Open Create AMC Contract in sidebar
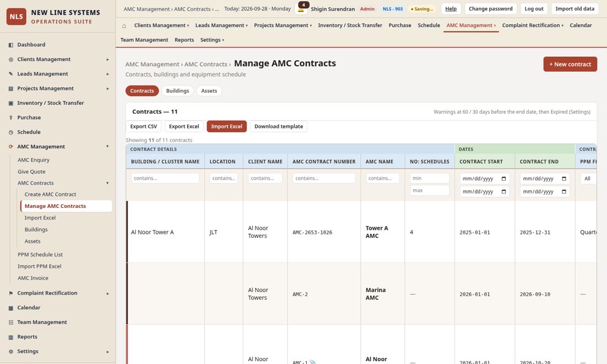Viewport: 607px width, 364px height. (x=50, y=195)
